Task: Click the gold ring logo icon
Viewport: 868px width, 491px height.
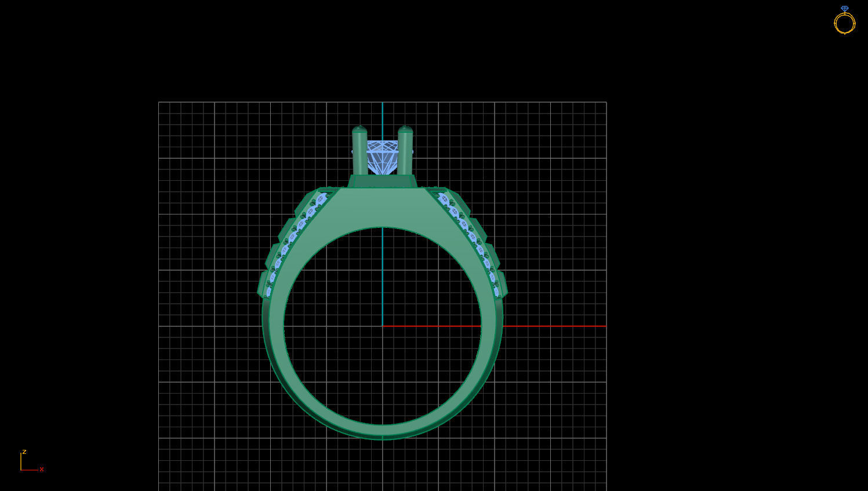Action: (x=845, y=20)
